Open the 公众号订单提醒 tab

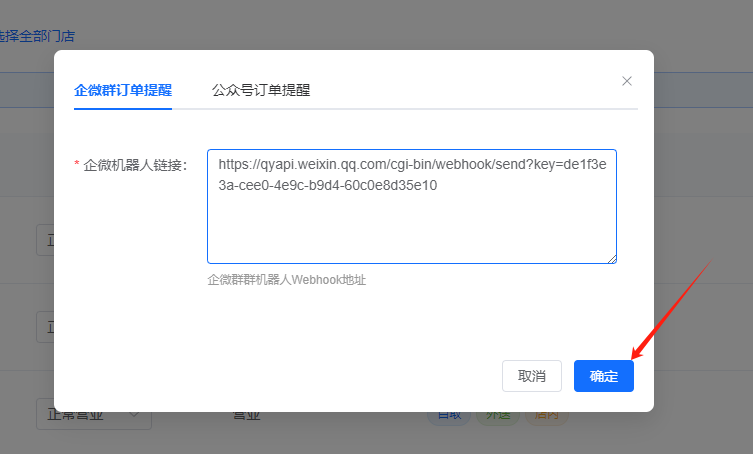click(261, 90)
